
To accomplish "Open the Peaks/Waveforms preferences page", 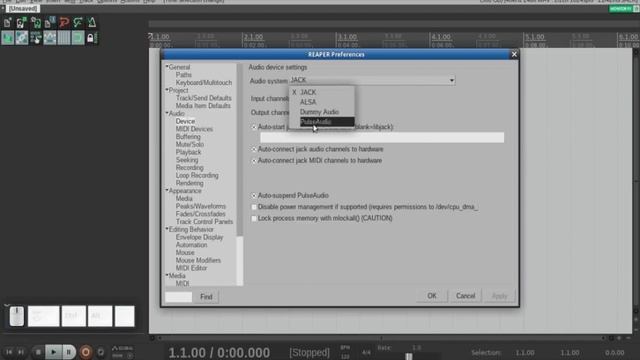I will point(200,207).
